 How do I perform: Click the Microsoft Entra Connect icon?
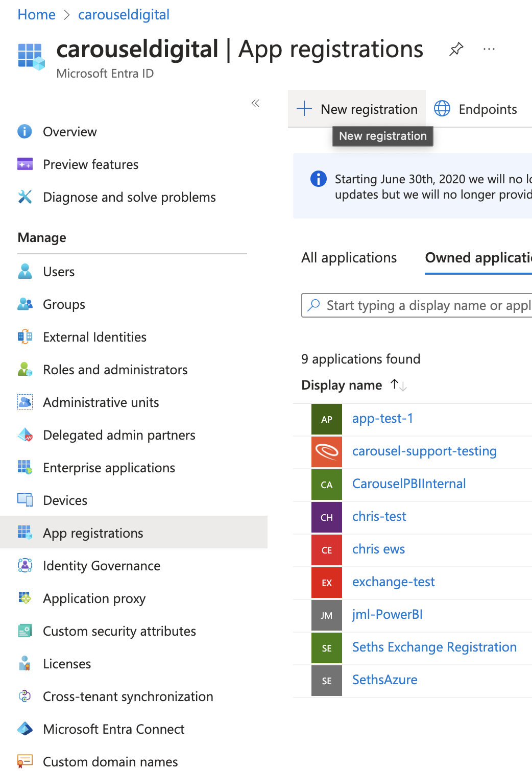click(25, 729)
